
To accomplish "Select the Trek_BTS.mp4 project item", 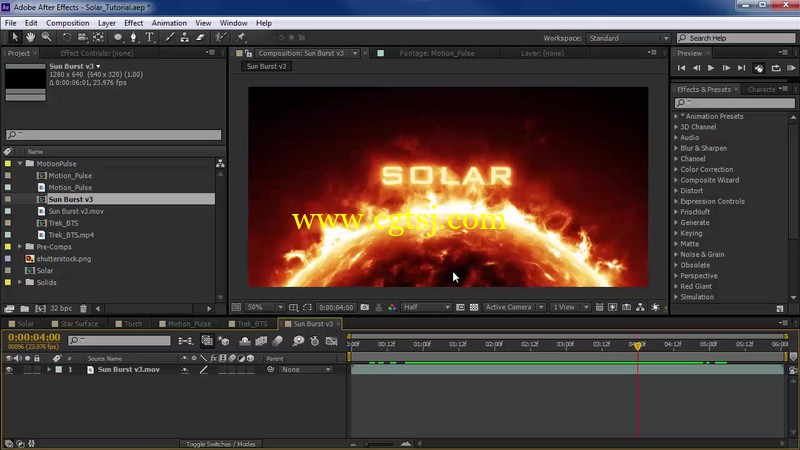I will pos(71,235).
